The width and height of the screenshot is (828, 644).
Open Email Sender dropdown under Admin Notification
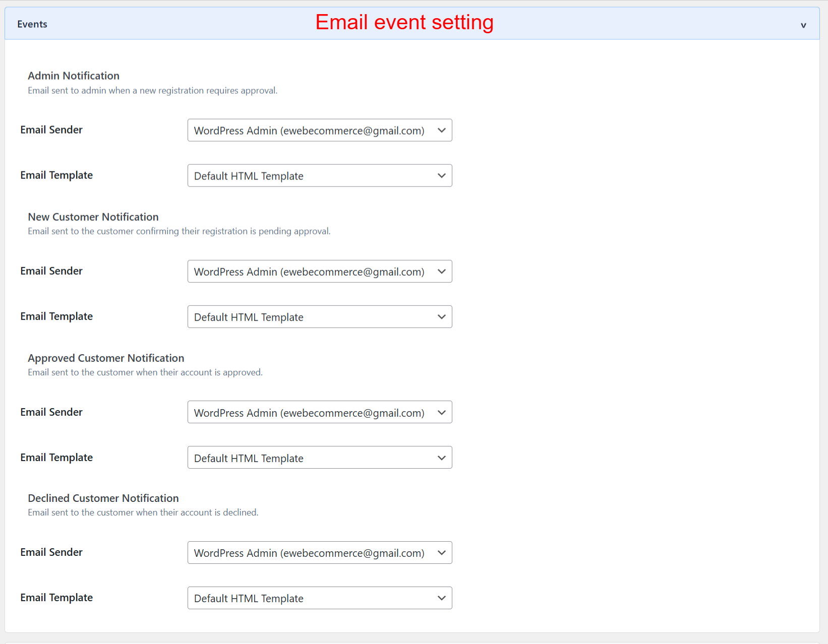[x=320, y=130]
